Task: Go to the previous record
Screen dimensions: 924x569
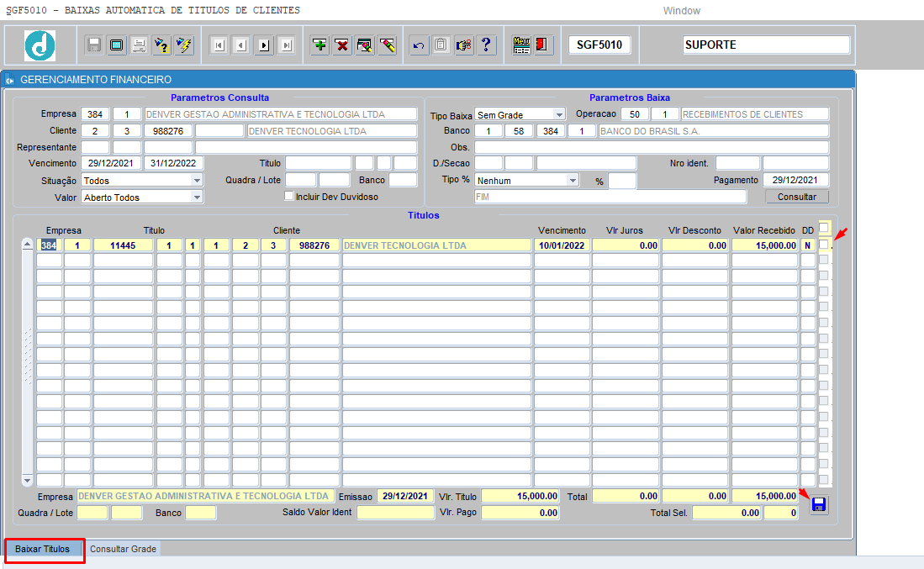Action: 241,45
